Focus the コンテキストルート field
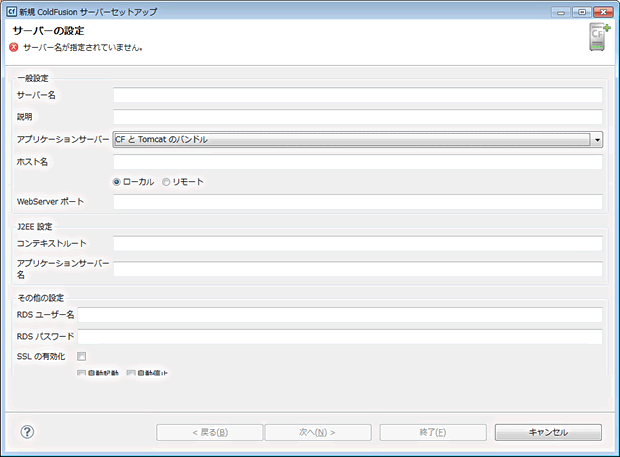The height and width of the screenshot is (457, 620). pos(358,244)
